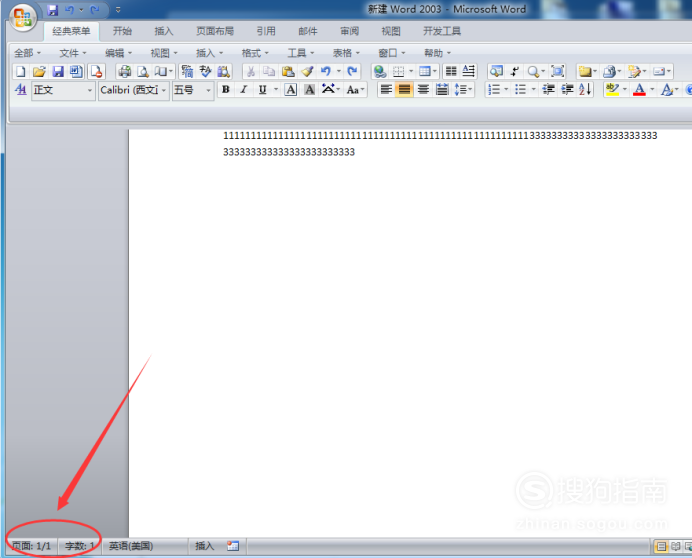Image resolution: width=692 pixels, height=558 pixels.
Task: Click the decrease indent icon
Action: [x=548, y=90]
